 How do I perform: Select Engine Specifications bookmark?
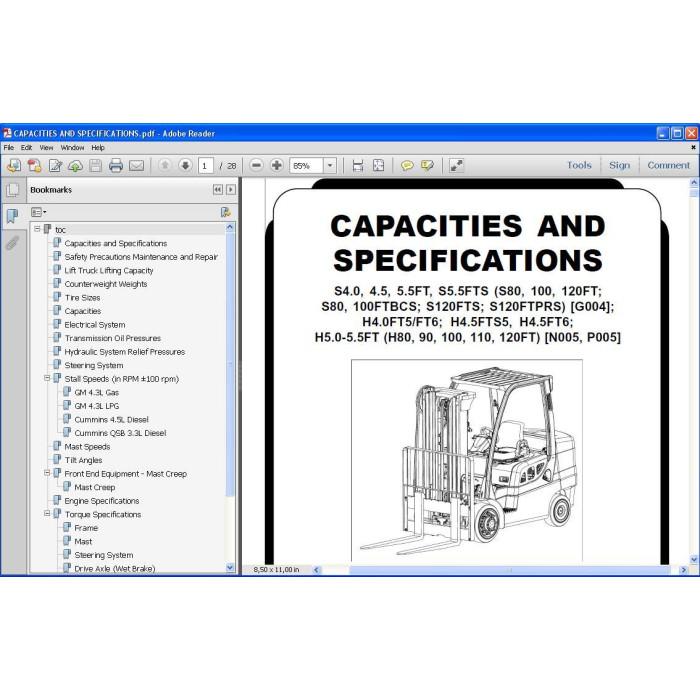pyautogui.click(x=101, y=501)
